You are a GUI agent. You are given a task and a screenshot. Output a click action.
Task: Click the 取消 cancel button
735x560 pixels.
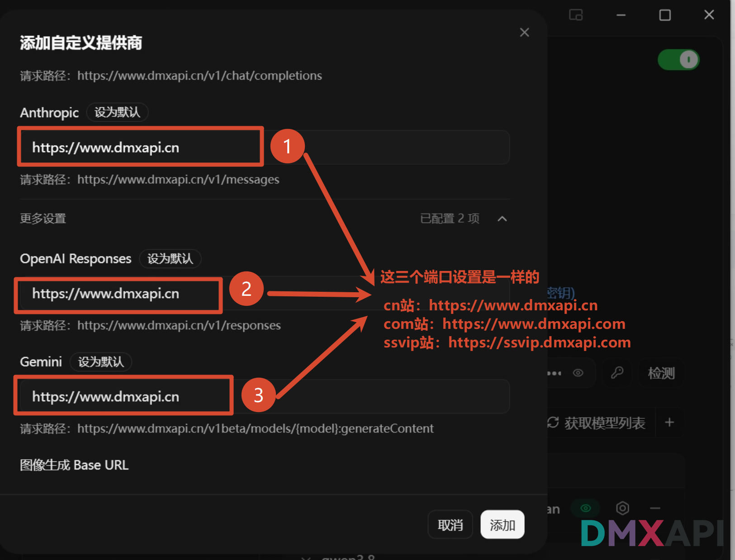(450, 525)
